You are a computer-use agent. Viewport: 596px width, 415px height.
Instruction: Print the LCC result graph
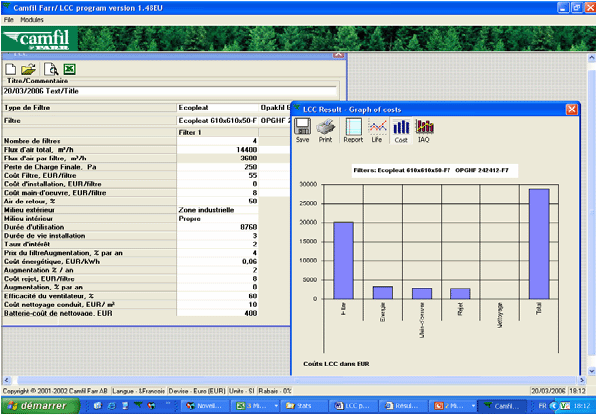click(325, 130)
